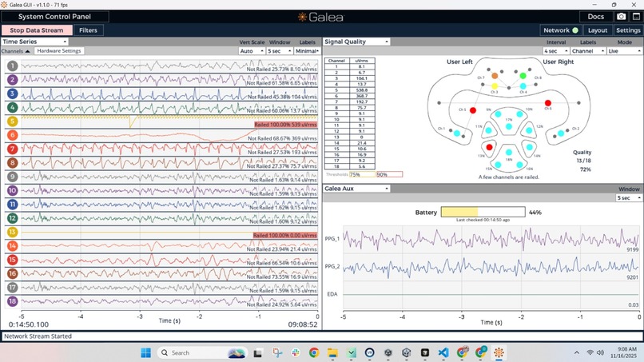The width and height of the screenshot is (644, 362).
Task: Click the red 13N electrode on head map
Action: pyautogui.click(x=489, y=147)
